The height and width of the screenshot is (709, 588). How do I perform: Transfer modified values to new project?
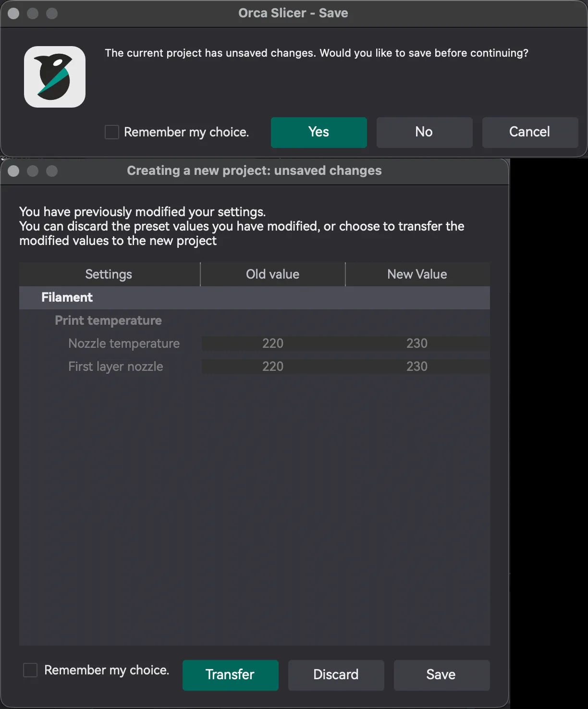point(231,675)
